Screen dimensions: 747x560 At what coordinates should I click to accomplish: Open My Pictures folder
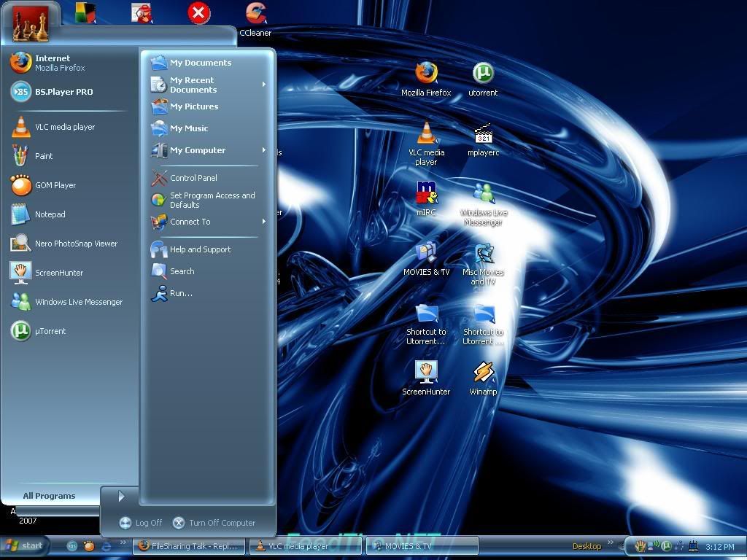[x=208, y=106]
